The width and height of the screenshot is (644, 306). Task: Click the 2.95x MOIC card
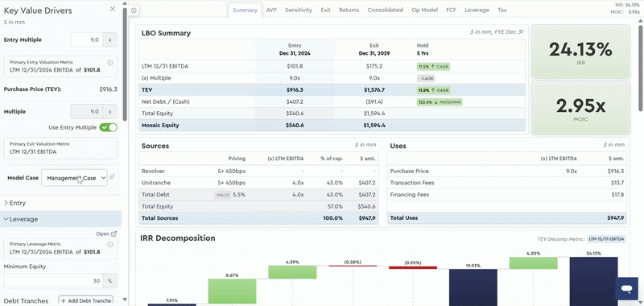tap(580, 108)
